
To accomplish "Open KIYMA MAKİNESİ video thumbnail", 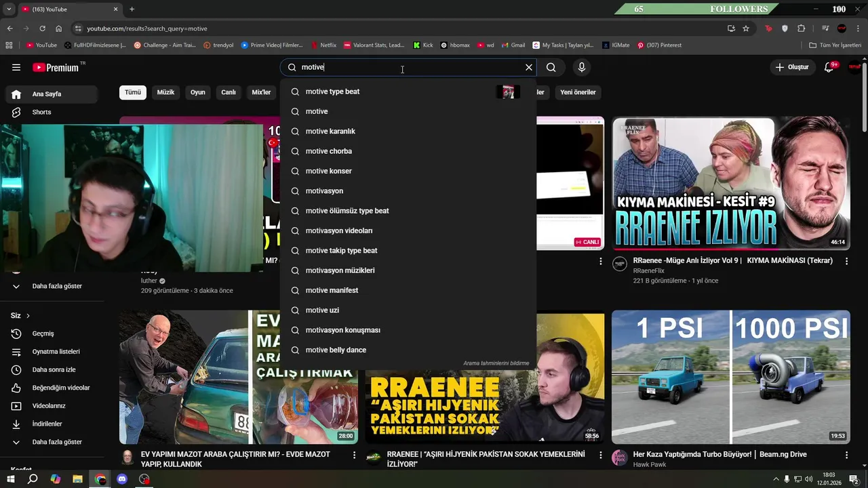I will (x=731, y=184).
